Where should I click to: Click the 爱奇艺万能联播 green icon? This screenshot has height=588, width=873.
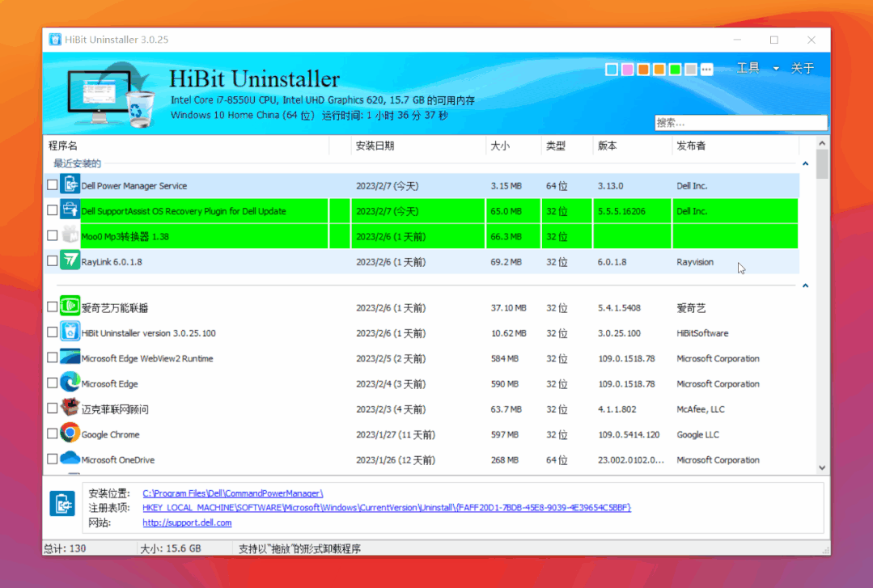tap(70, 307)
